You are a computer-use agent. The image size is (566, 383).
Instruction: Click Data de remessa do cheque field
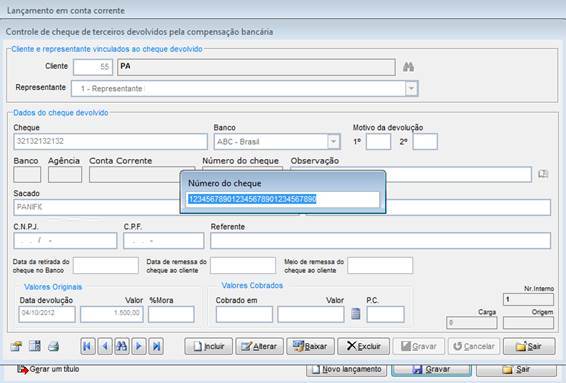[x=243, y=266]
